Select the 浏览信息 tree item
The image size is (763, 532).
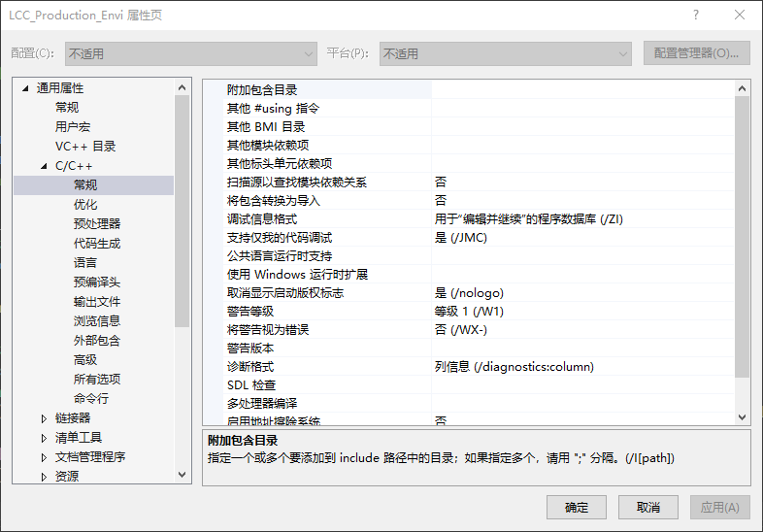97,321
